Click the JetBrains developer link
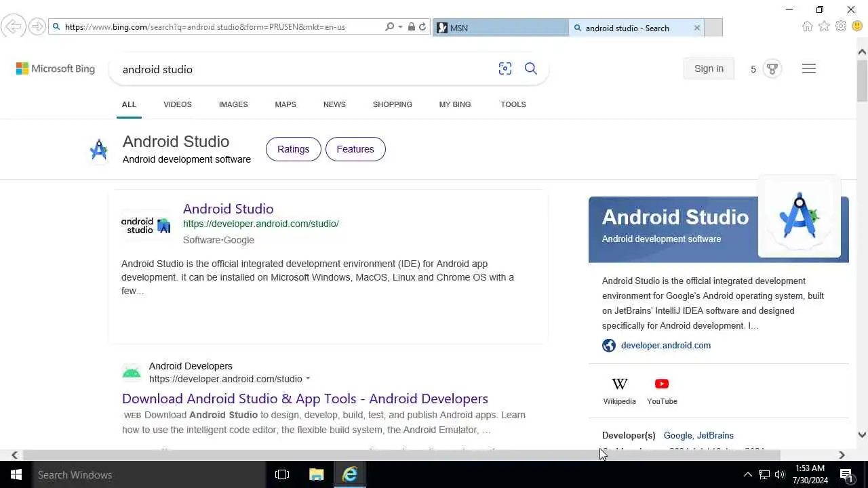868x488 pixels. pyautogui.click(x=715, y=436)
